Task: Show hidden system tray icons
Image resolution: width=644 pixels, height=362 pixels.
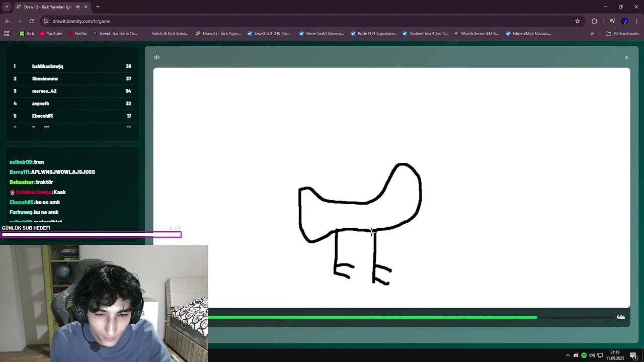Action: pos(568,355)
